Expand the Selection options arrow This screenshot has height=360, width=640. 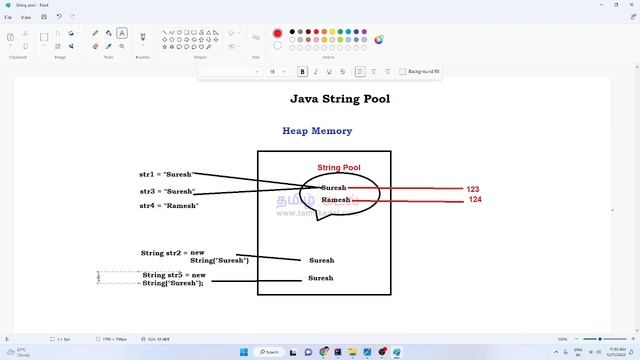pos(44,46)
